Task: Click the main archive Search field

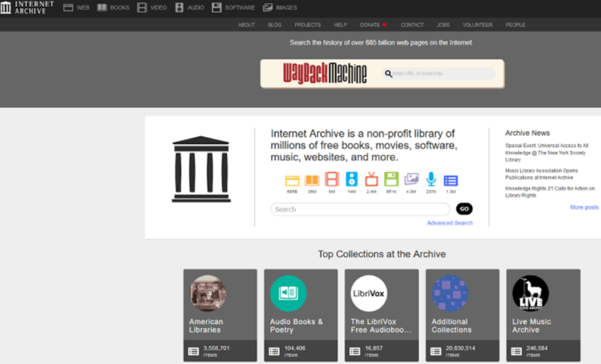Action: 360,209
